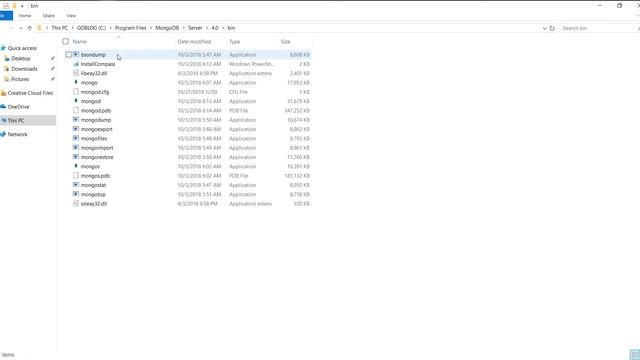Click the Desktop folder icon in Quick access
Viewport: 640px width, 360px height.
(7, 58)
